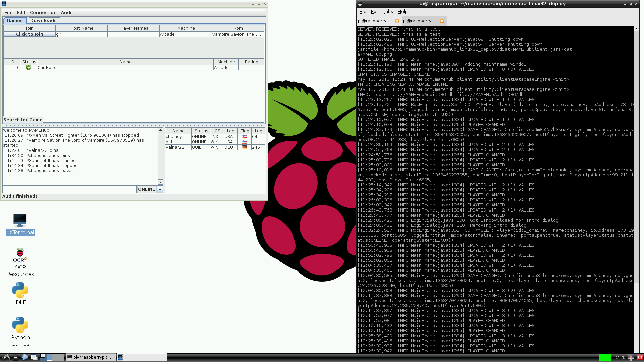Switch to the first desktop in the pager
The image size is (644, 362).
(x=43, y=357)
